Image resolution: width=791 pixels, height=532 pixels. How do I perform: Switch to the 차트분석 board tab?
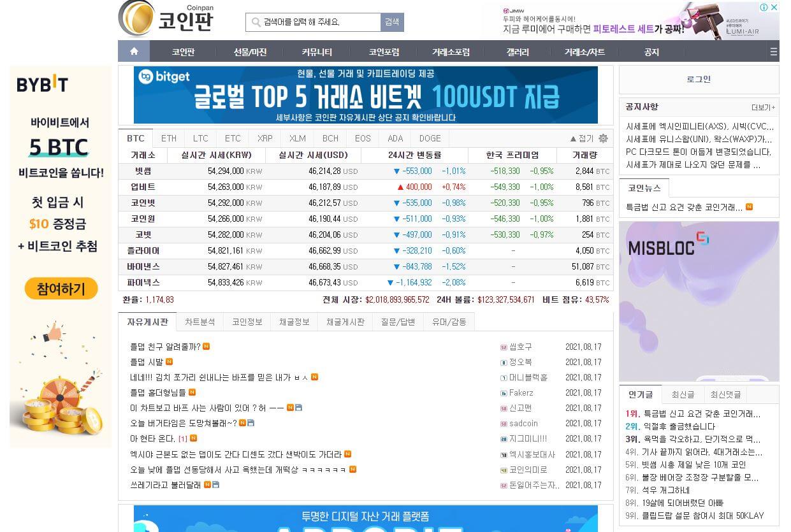(x=200, y=322)
